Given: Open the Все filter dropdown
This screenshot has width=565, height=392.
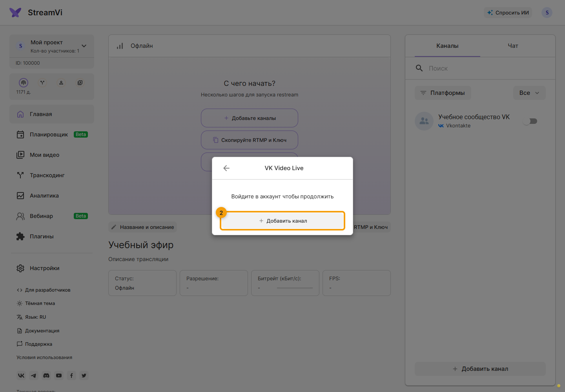Looking at the screenshot, I should pos(529,93).
